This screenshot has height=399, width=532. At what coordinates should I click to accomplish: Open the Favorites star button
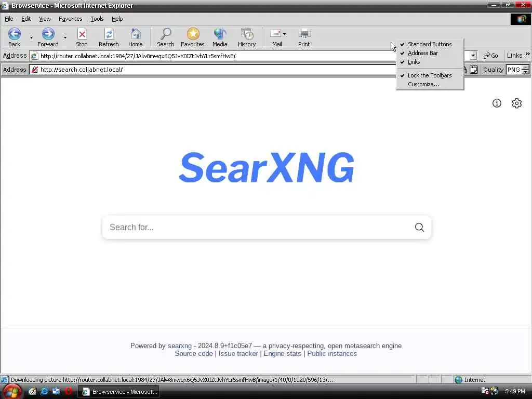tap(193, 37)
